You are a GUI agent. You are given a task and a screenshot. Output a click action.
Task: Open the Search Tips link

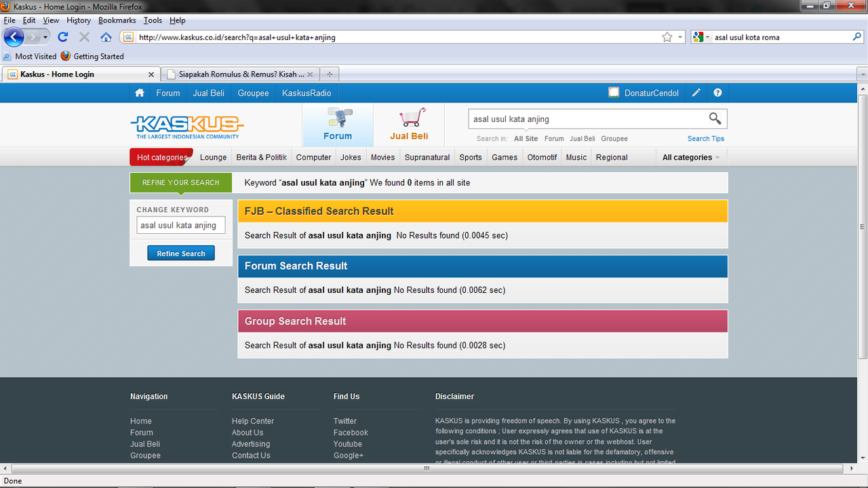pyautogui.click(x=706, y=138)
